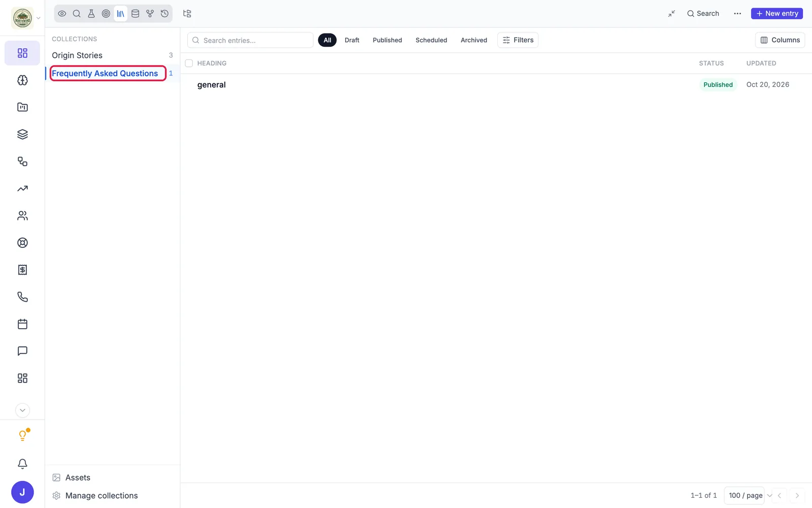
Task: Click the brain icon in left sidebar
Action: [22, 80]
